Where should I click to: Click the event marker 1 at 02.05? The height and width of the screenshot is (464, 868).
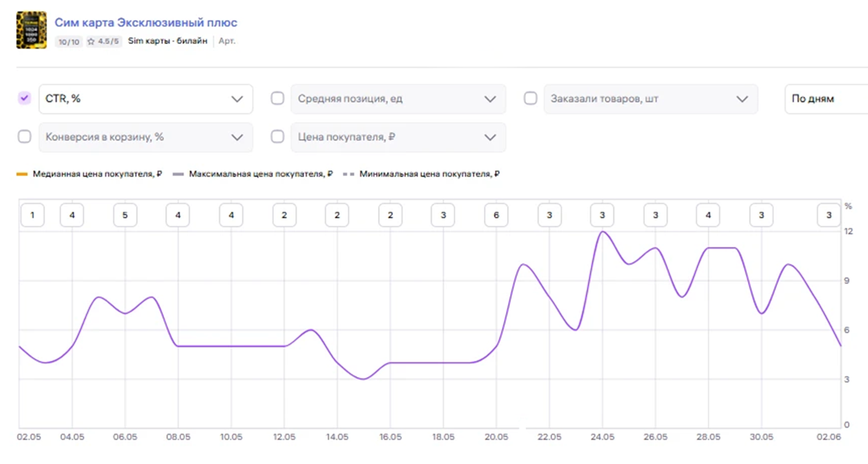[x=33, y=215]
